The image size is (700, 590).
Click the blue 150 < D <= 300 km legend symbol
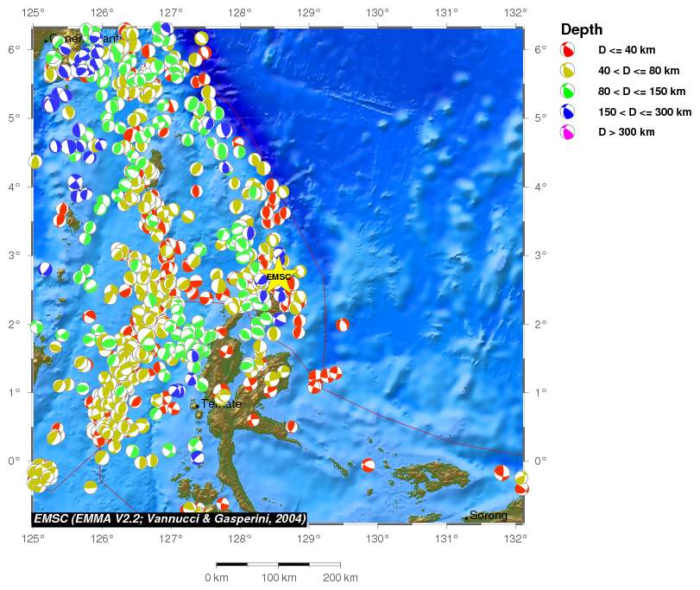pos(569,111)
